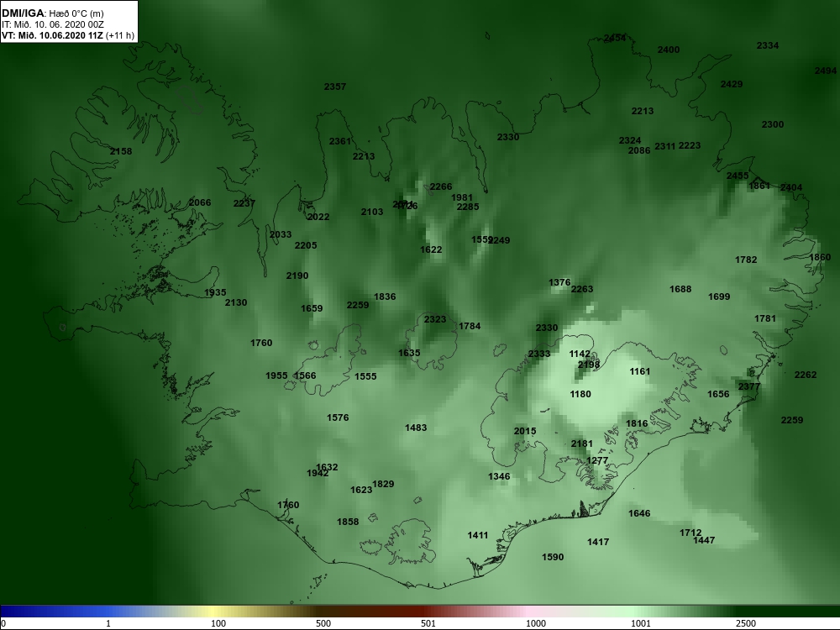Image resolution: width=840 pixels, height=630 pixels.
Task: Click the value 1376 on the map
Action: tap(559, 282)
